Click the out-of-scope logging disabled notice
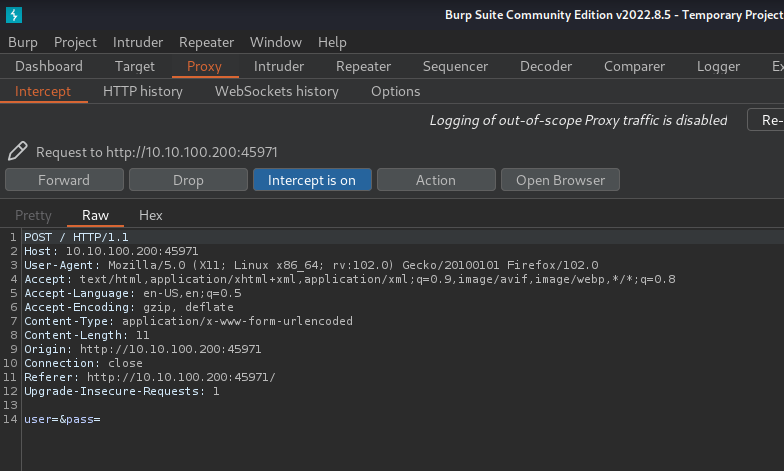Image resolution: width=784 pixels, height=471 pixels. [x=578, y=120]
